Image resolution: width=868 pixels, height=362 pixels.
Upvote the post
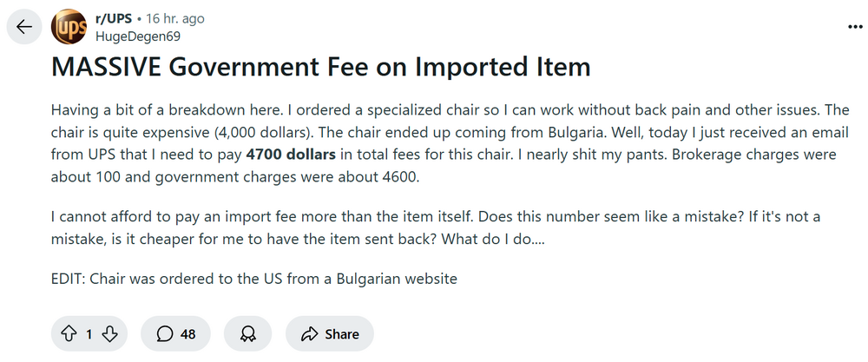click(x=69, y=333)
